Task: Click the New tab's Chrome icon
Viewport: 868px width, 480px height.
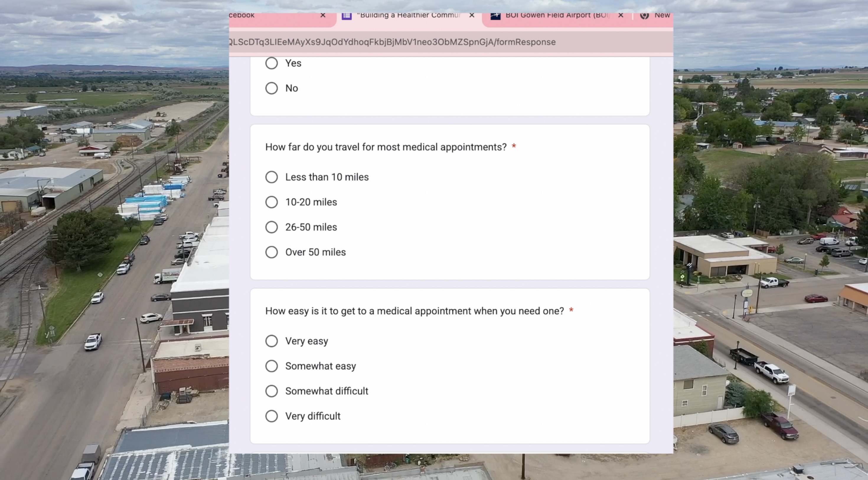Action: coord(644,16)
